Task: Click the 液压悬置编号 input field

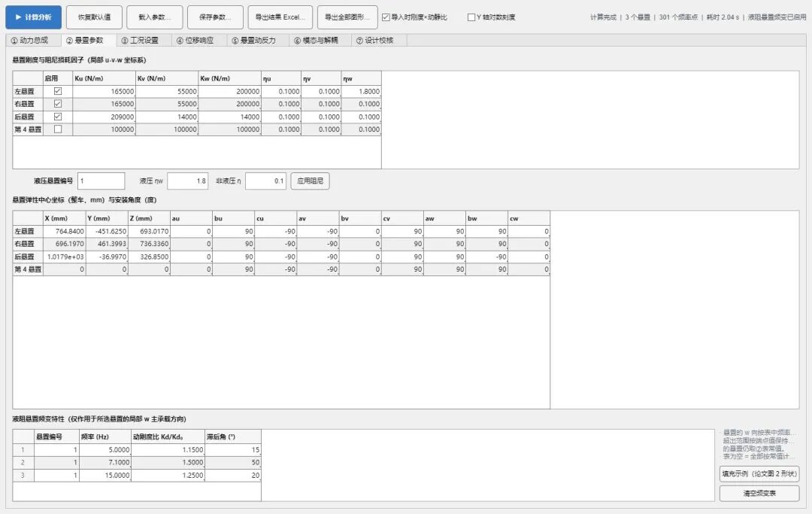Action: pos(101,181)
